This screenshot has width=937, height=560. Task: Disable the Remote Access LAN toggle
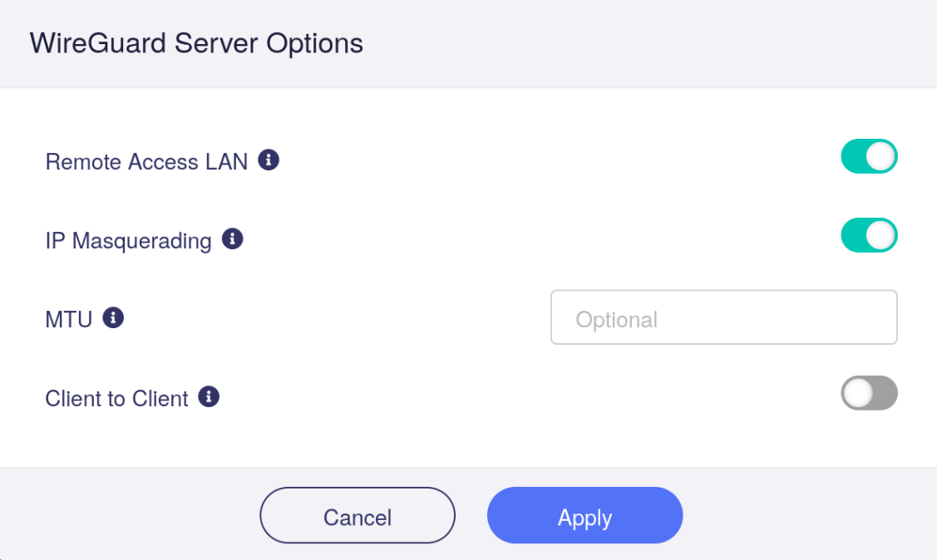point(869,156)
